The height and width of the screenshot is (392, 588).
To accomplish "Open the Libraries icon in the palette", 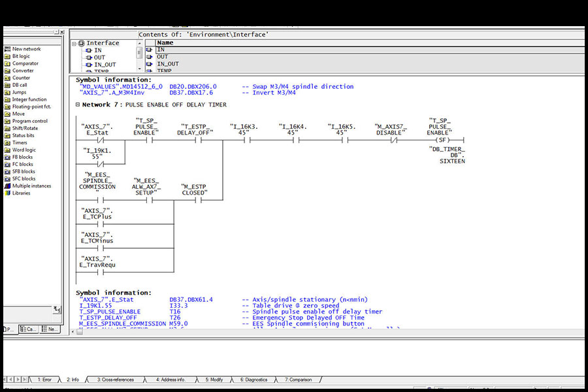I will point(7,193).
